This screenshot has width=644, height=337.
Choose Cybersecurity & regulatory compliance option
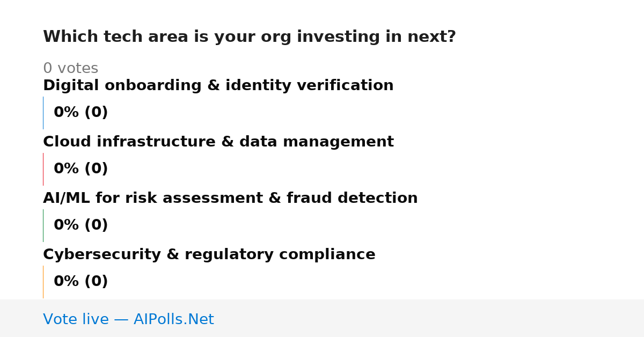pyautogui.click(x=209, y=255)
